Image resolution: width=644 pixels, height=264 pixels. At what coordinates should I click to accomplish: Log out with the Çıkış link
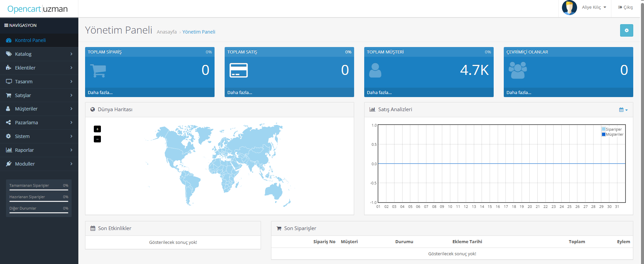pos(626,7)
